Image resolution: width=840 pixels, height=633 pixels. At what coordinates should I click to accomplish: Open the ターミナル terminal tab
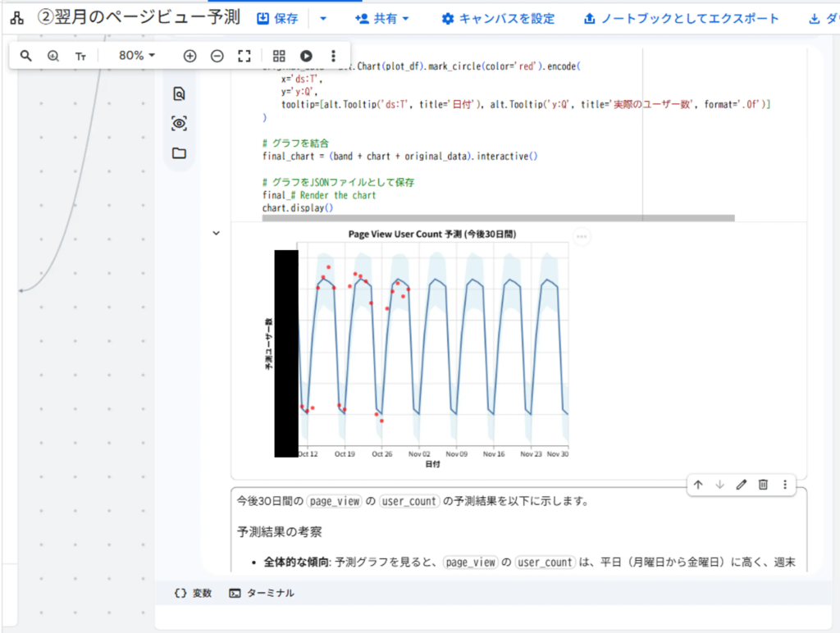tap(262, 593)
